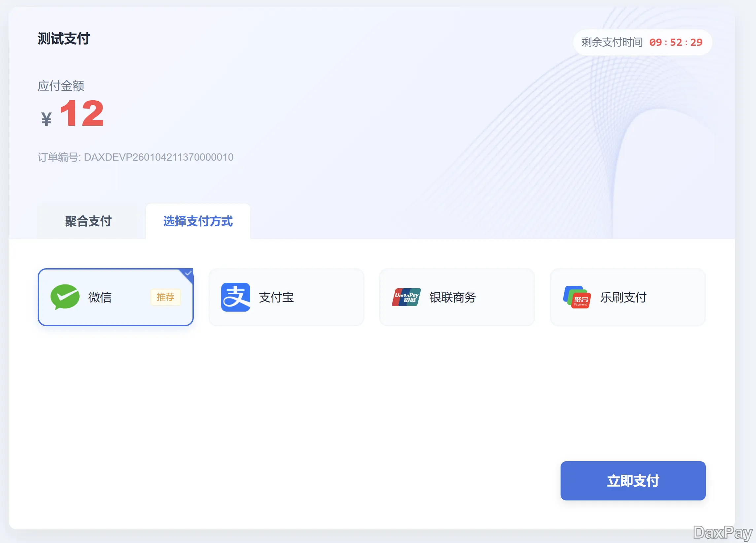Click the green WeChat logo icon

point(66,297)
